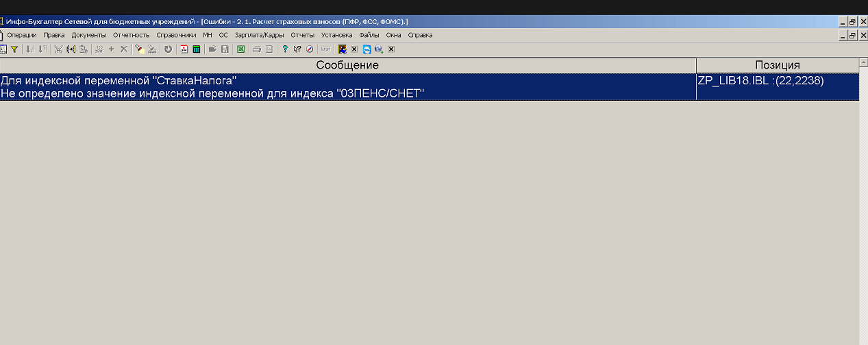Click the blue question mark help icon

[x=285, y=49]
